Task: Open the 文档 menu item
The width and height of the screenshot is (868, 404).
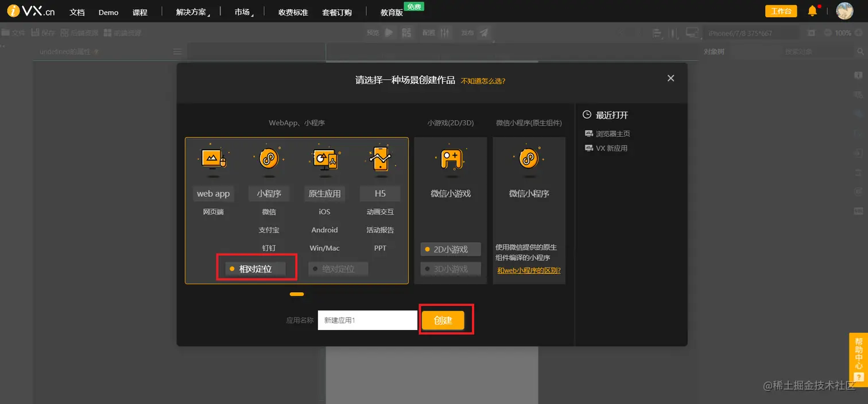Action: [77, 11]
